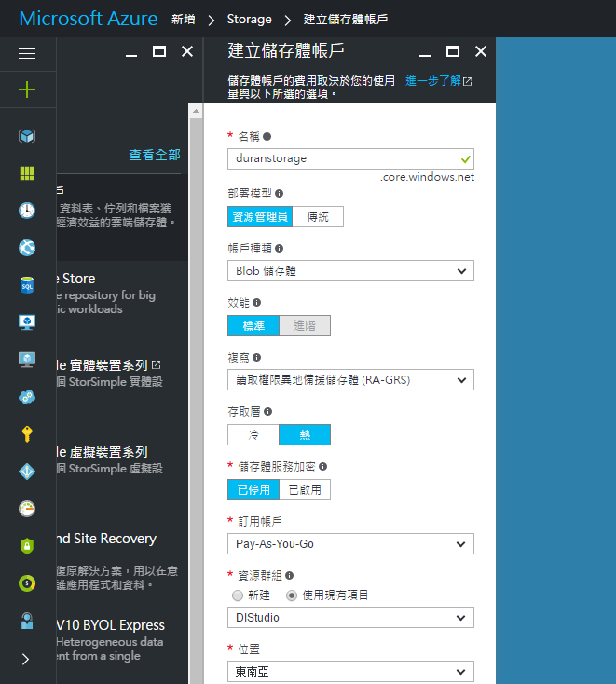The image size is (616, 684).
Task: Open Billing dollar circle icon
Action: point(27,583)
